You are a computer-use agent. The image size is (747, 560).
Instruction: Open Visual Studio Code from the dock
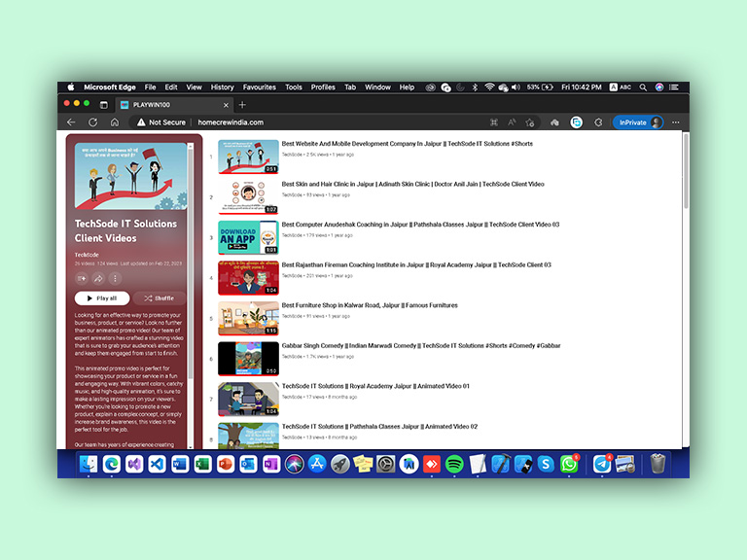[158, 464]
